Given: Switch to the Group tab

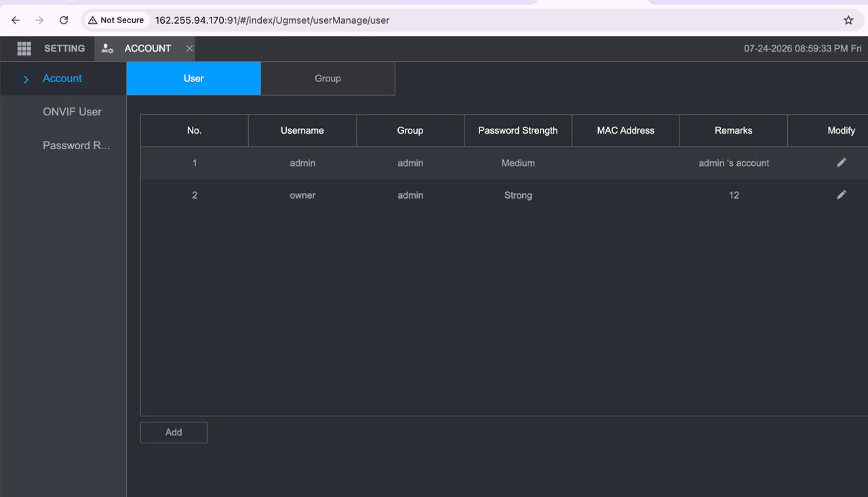Looking at the screenshot, I should click(328, 78).
